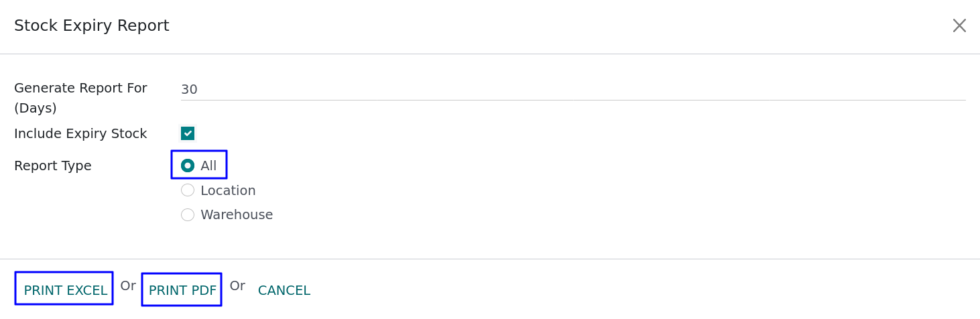
Task: Cancel the stock expiry report
Action: click(284, 291)
